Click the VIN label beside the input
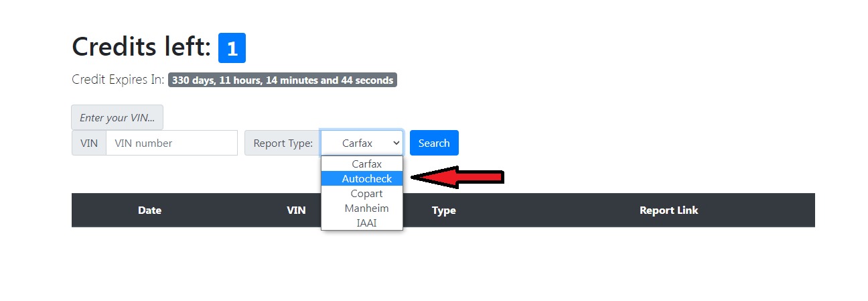The height and width of the screenshot is (301, 868). [89, 143]
